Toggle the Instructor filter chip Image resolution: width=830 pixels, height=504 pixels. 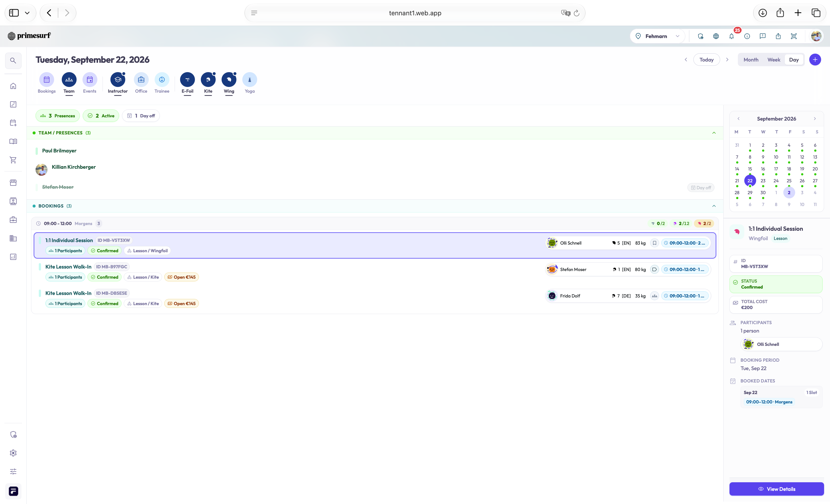(x=118, y=83)
